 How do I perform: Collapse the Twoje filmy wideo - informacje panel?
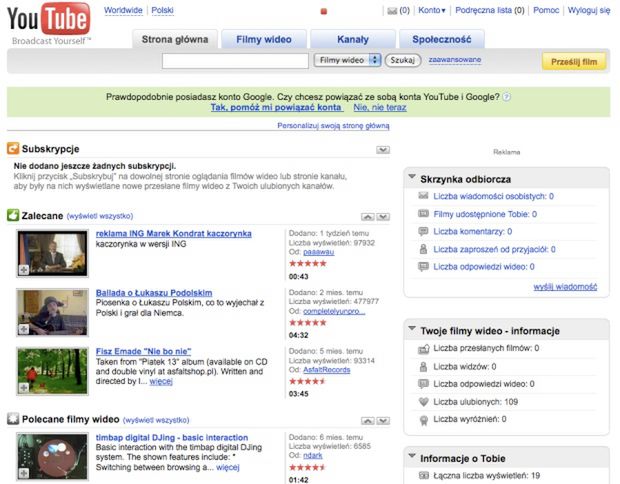click(x=412, y=328)
